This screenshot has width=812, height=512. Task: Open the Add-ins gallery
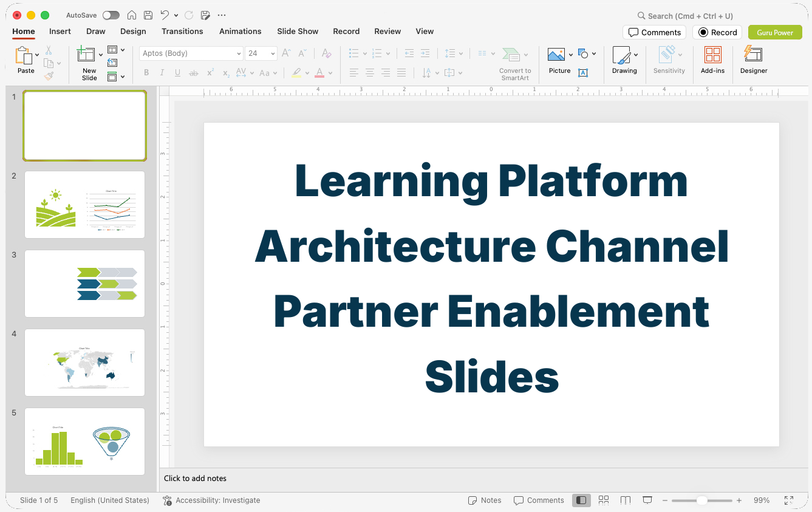coord(712,60)
